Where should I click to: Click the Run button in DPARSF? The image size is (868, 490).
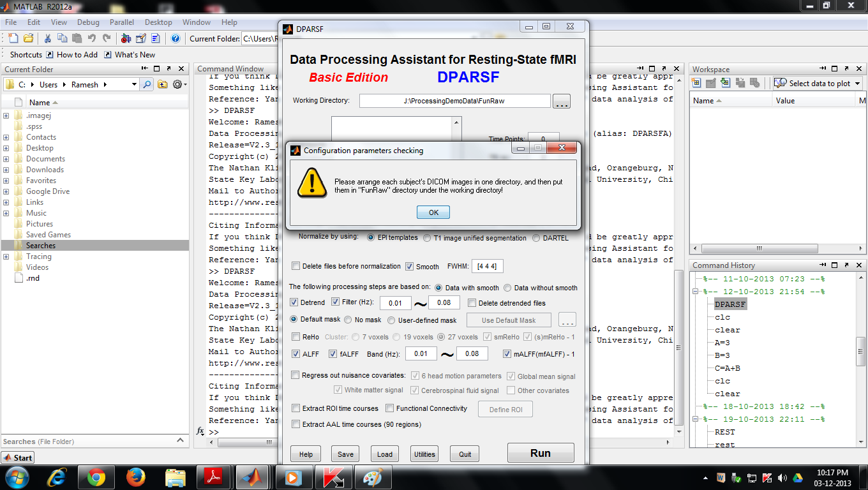541,453
